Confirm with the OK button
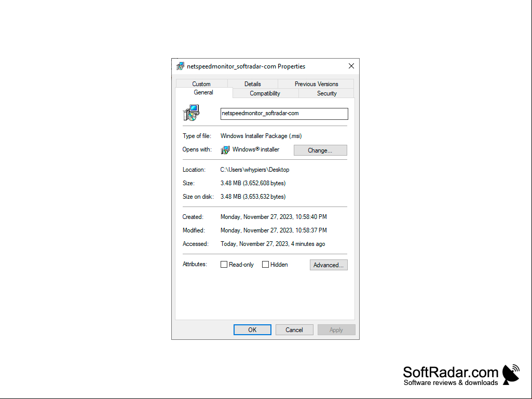Screen dimensions: 532x399 252,330
